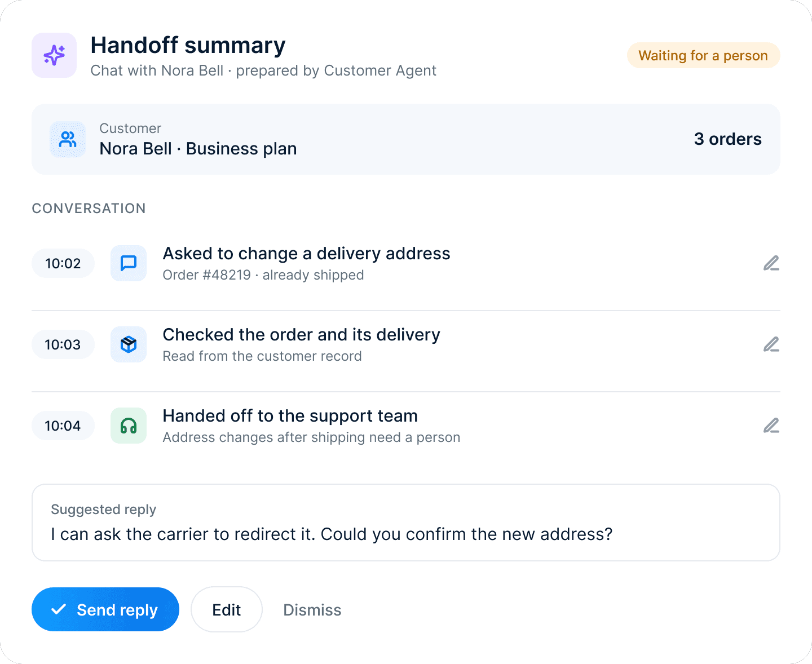Click 'Address changes after shipping need a person'
This screenshot has width=812, height=664.
click(x=311, y=437)
